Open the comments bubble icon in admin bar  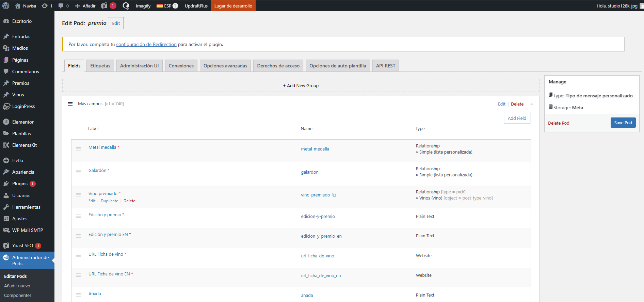coord(61,6)
